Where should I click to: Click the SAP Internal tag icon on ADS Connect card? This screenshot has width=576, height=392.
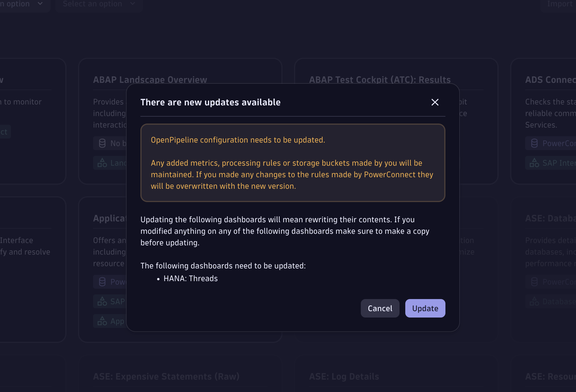tap(535, 163)
